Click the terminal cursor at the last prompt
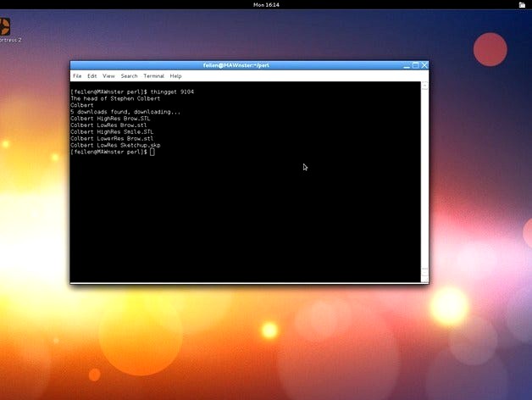The height and width of the screenshot is (400, 532). (x=152, y=152)
